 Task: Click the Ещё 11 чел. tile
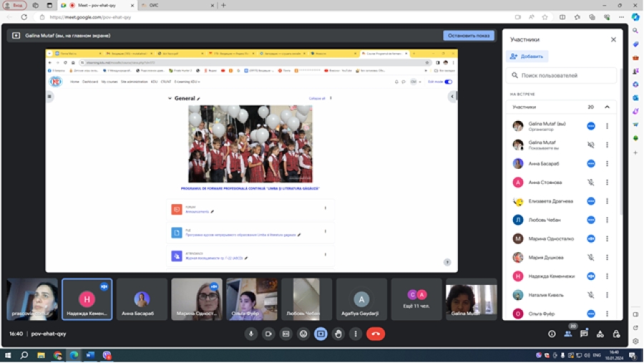pos(416,299)
